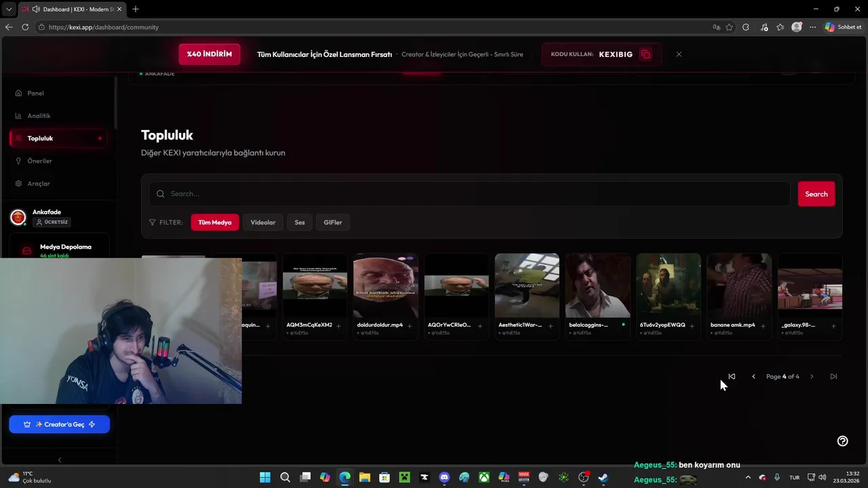The width and height of the screenshot is (868, 488).
Task: Add doldurdoldur.mp4 with its plus icon
Action: [409, 326]
